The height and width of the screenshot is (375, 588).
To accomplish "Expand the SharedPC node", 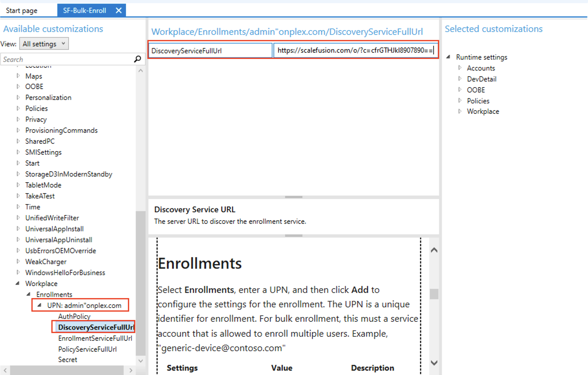I will click(18, 141).
